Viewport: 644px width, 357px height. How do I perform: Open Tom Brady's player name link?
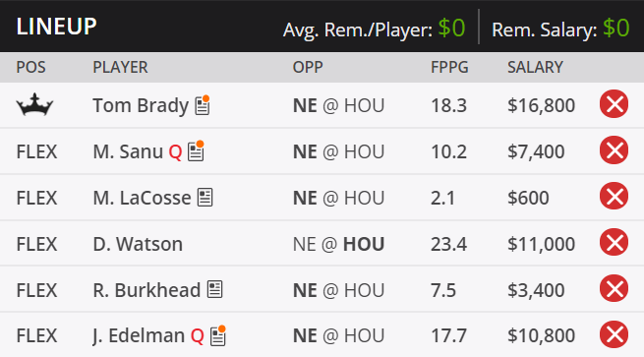[141, 105]
